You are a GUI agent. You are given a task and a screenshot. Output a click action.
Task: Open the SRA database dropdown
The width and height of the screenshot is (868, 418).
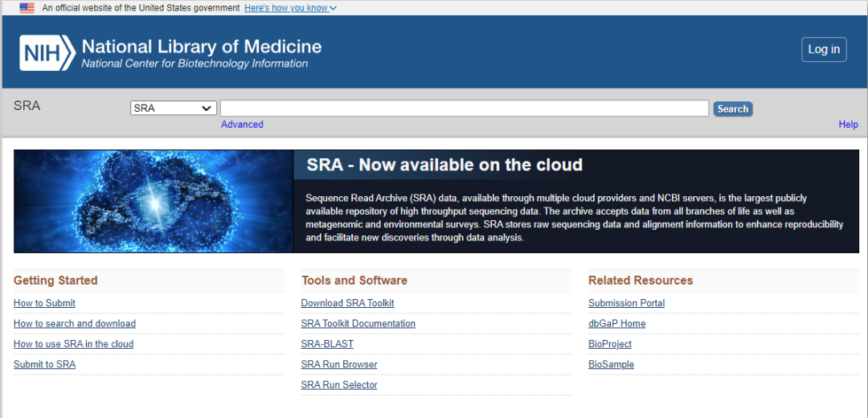coord(174,109)
